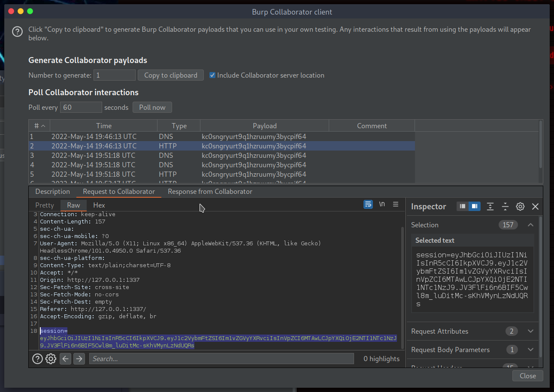Click the help question mark icon at top
554x392 pixels.
coord(17,32)
